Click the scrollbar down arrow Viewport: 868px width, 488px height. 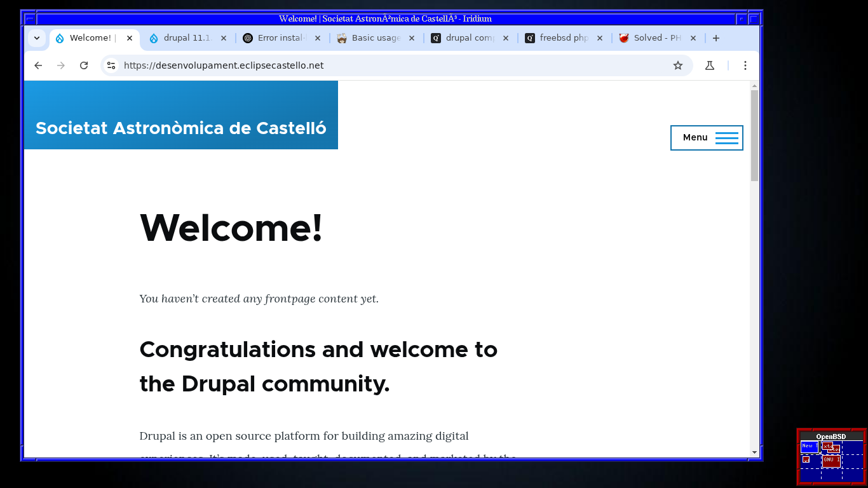click(754, 452)
